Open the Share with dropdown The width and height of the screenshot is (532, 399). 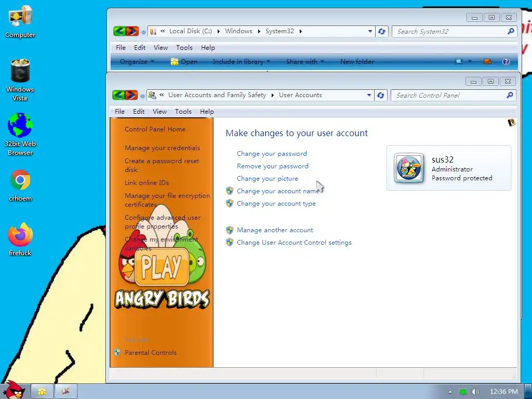coord(305,61)
